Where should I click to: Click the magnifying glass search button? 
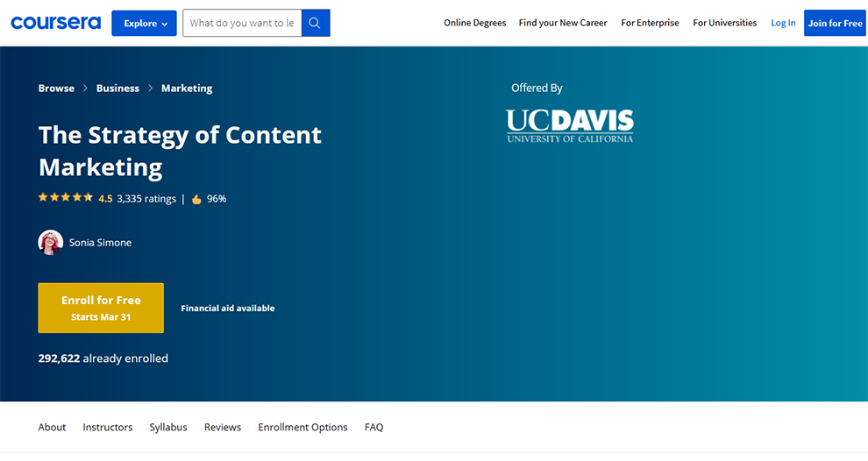(316, 23)
